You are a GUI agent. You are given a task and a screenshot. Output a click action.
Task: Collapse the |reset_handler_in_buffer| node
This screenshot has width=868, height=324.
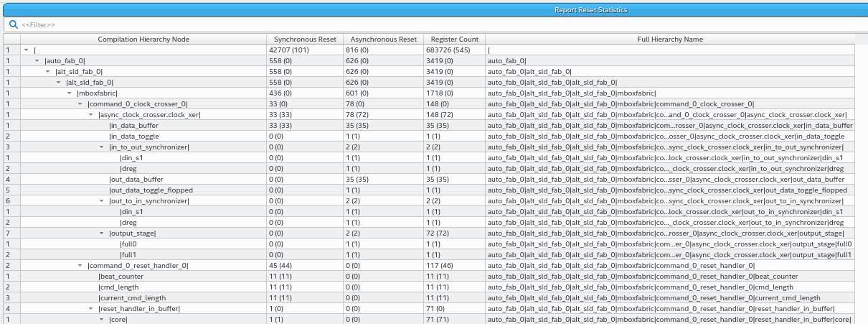tap(90, 309)
